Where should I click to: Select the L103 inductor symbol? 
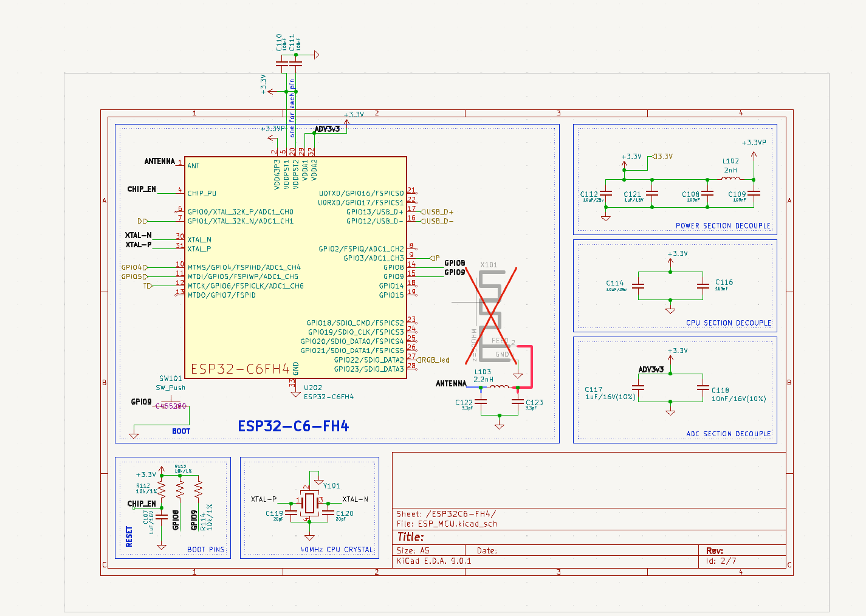(499, 386)
